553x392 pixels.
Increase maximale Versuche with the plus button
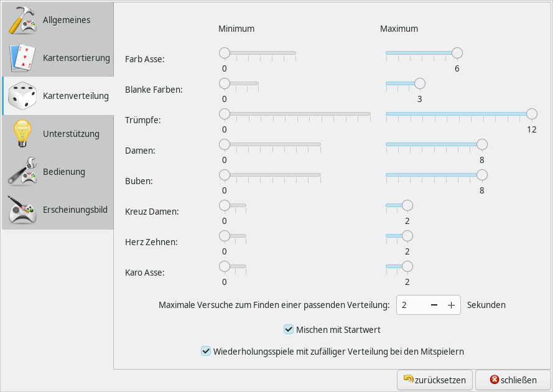[x=451, y=305]
